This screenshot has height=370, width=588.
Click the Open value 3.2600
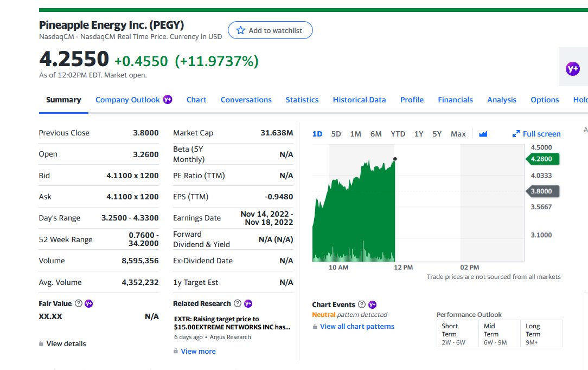146,154
